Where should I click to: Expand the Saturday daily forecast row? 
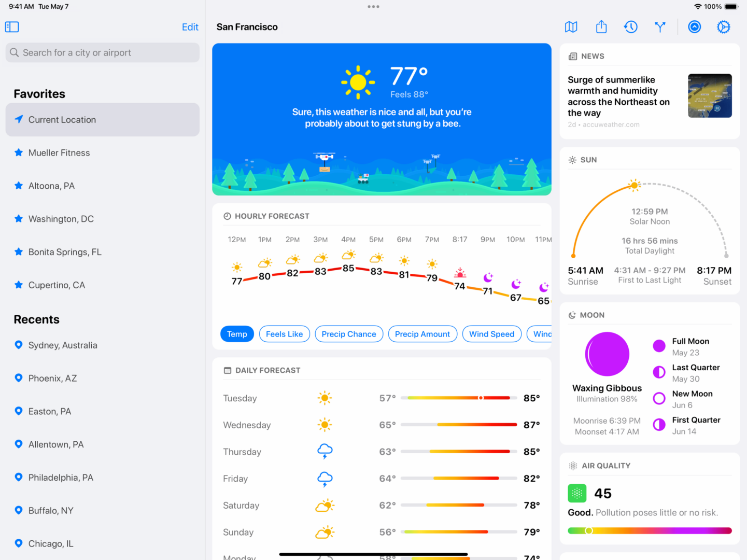pyautogui.click(x=381, y=506)
